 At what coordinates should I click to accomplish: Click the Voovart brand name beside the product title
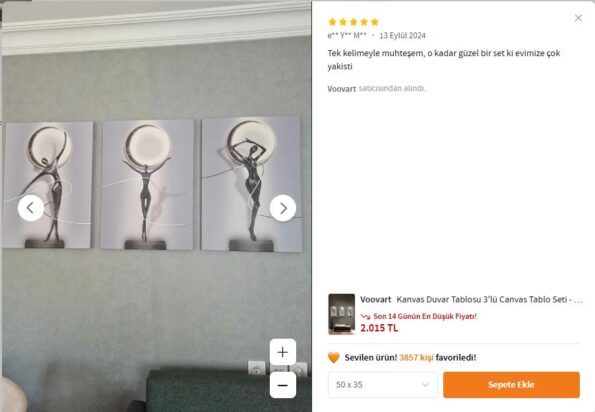pyautogui.click(x=376, y=299)
